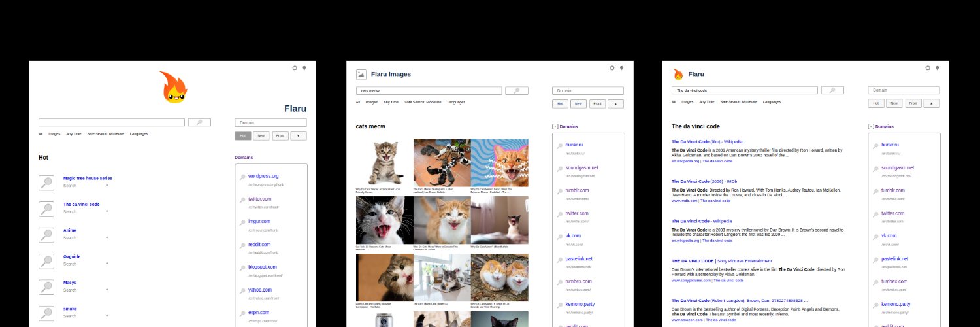
Task: Toggle the Hot filter button on the Flaru Images page
Action: [x=560, y=103]
